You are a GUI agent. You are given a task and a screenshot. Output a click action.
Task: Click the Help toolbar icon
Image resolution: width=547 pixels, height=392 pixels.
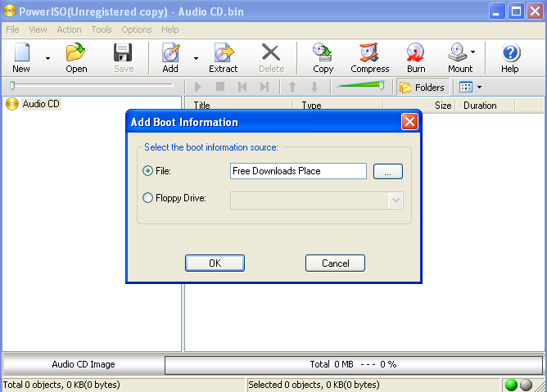[x=510, y=57]
